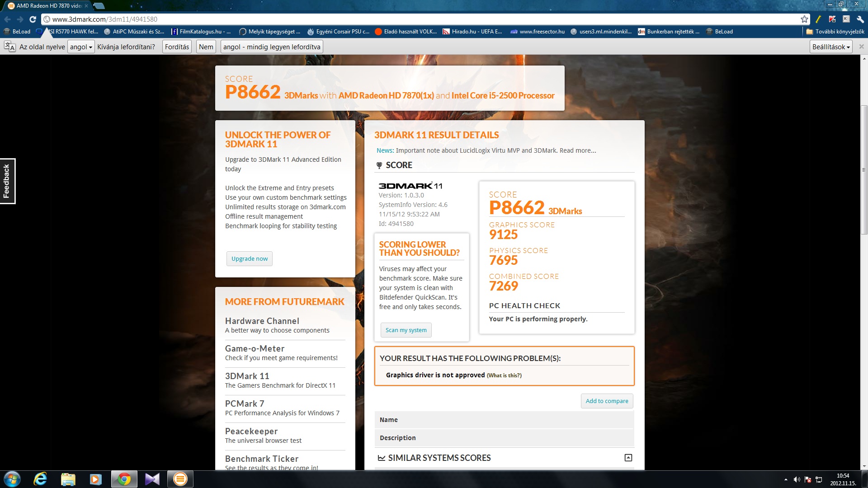Collapse the Similar Systems Scores section
Image resolution: width=868 pixels, height=488 pixels.
coord(628,458)
